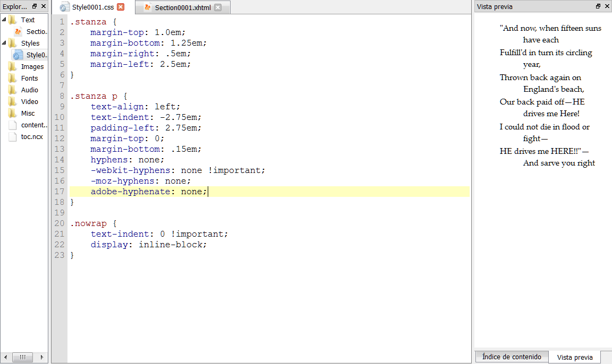Close the Explorer panel
Image resolution: width=612 pixels, height=364 pixels.
[44, 6]
